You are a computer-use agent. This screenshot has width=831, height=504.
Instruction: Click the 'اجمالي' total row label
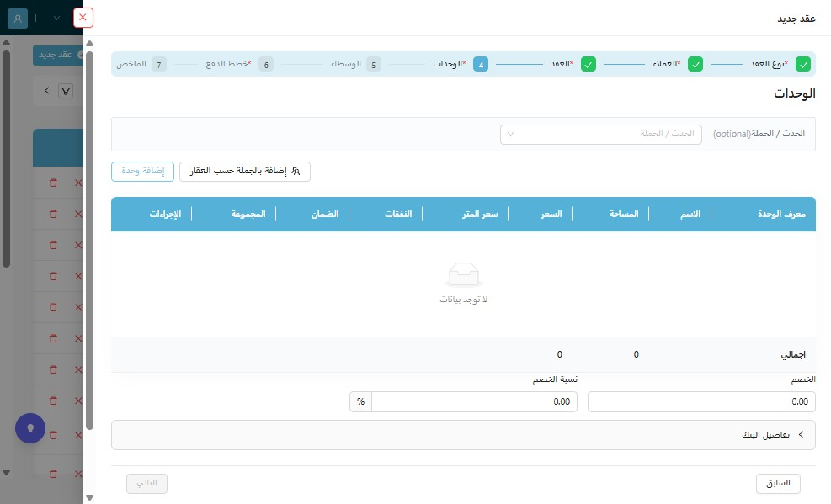(793, 355)
